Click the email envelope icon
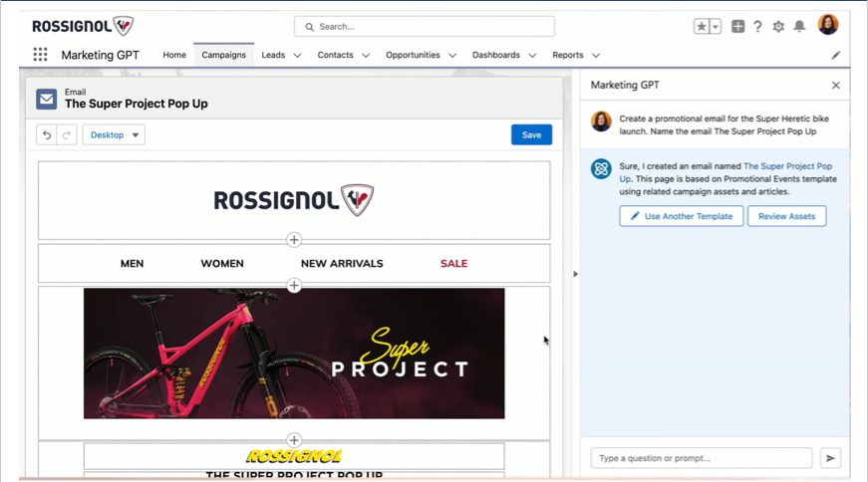This screenshot has width=868, height=482. 47,99
